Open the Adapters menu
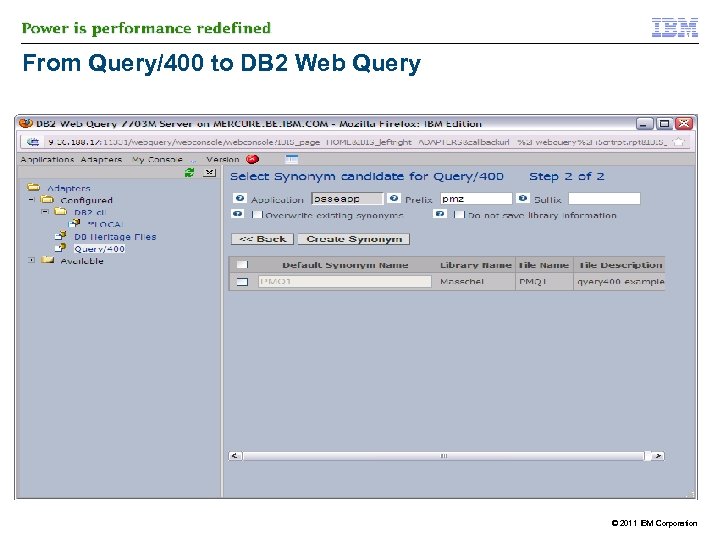 (x=101, y=159)
